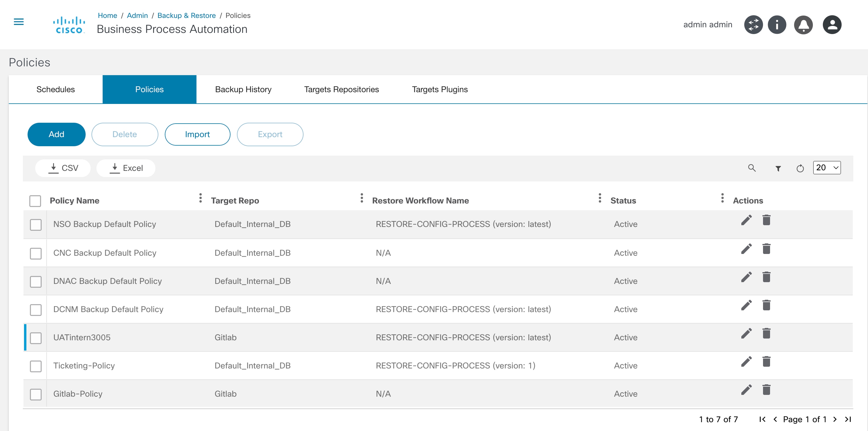Edit the UATintern3005 policy
The image size is (868, 431).
(x=746, y=333)
